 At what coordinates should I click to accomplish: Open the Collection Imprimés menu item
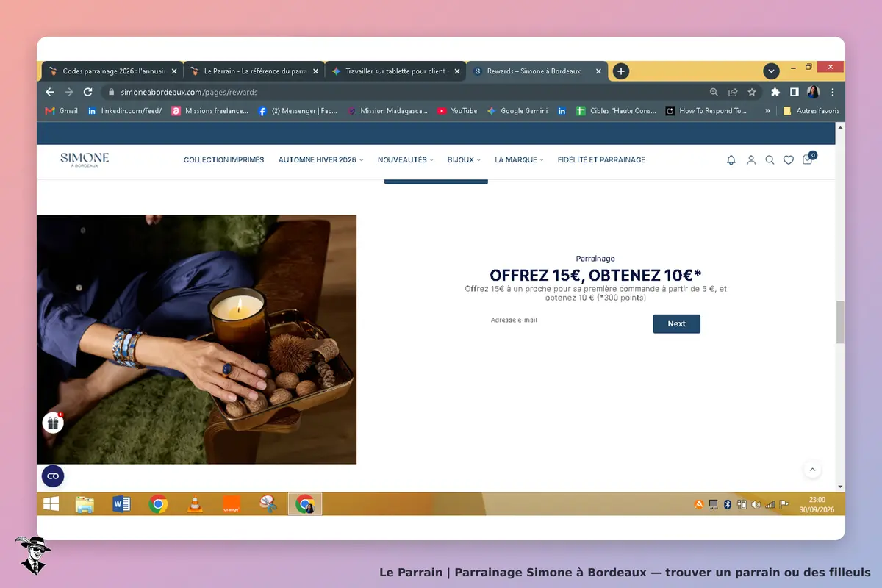pos(223,159)
